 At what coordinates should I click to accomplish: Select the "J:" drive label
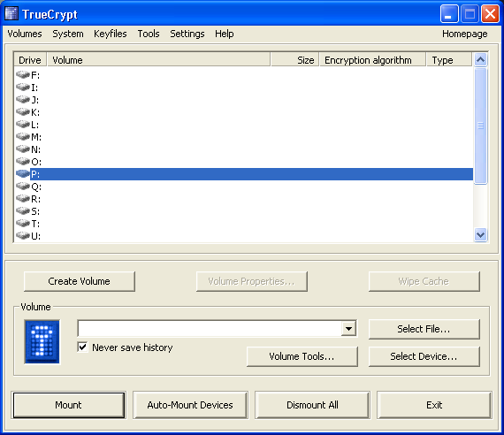(x=35, y=100)
